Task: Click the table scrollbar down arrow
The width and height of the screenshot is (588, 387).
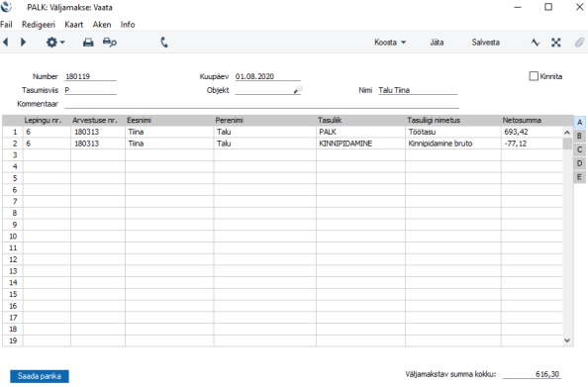Action: (567, 340)
